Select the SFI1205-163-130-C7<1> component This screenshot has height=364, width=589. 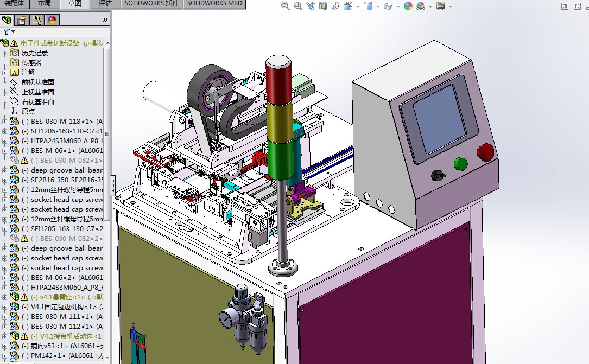(61, 131)
